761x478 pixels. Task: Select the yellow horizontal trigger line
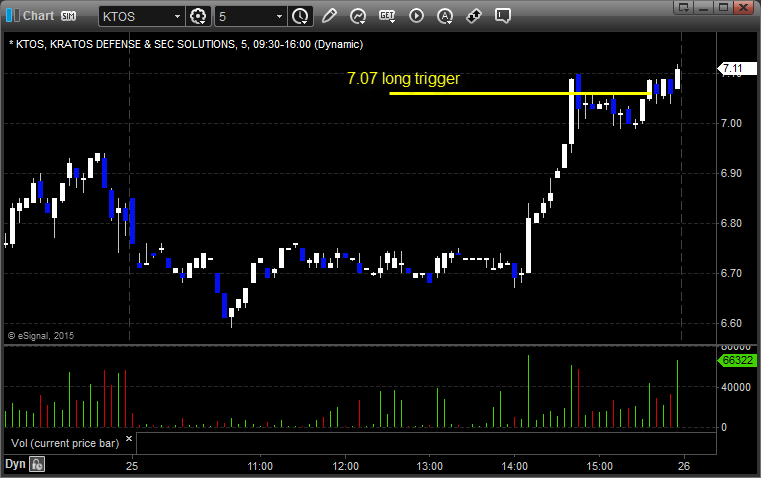tap(520, 93)
